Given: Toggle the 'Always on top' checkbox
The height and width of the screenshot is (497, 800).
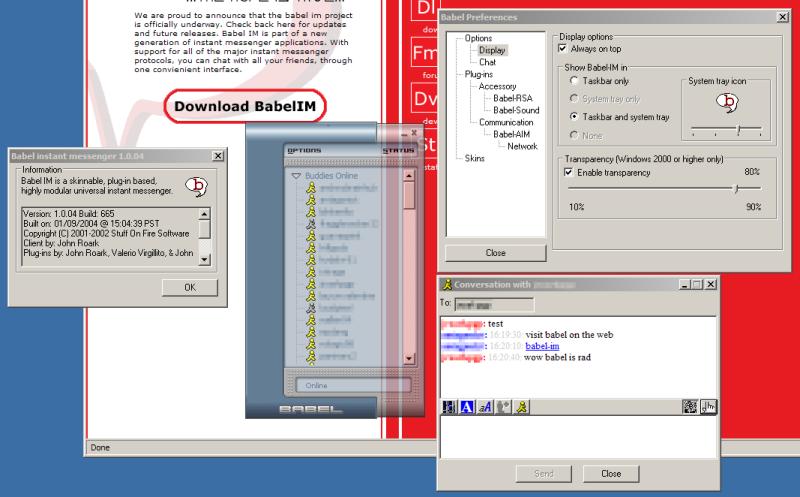Looking at the screenshot, I should coord(562,48).
